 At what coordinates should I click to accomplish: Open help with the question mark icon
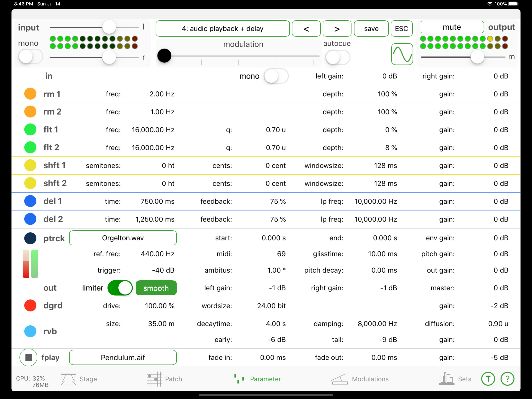(507, 379)
